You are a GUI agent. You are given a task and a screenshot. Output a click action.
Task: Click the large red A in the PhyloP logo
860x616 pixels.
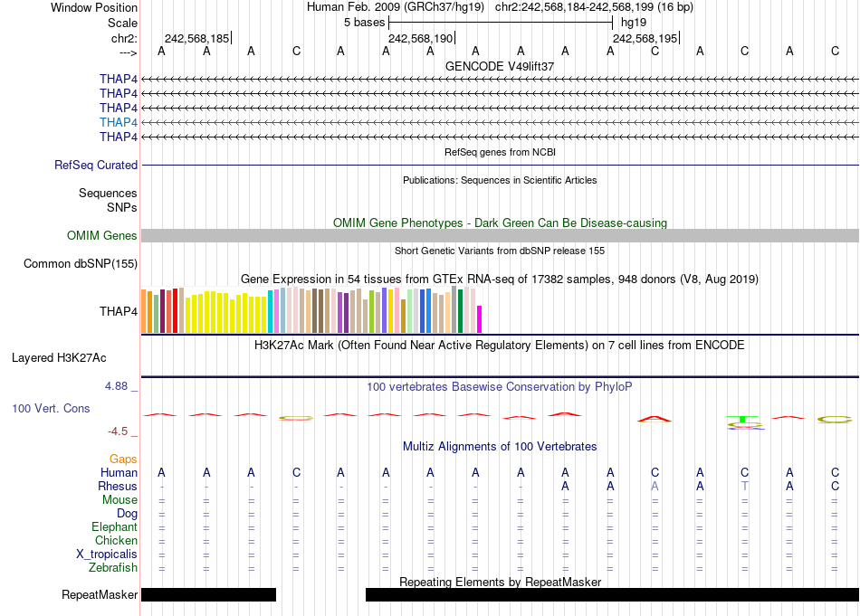coord(655,419)
